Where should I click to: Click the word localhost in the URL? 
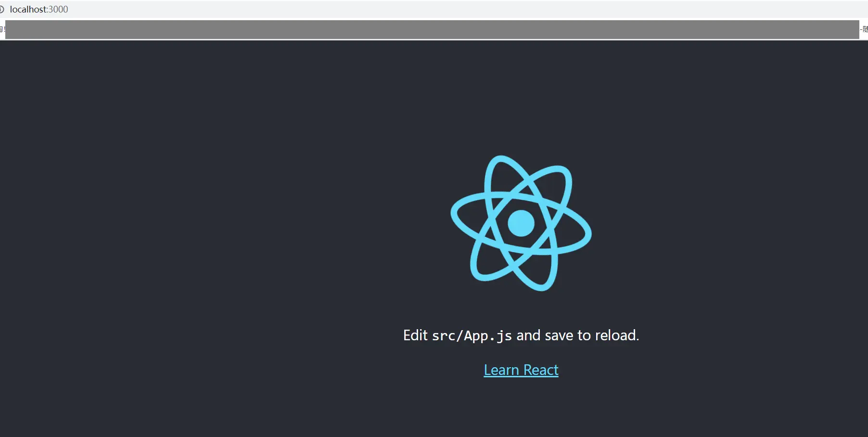pos(28,9)
